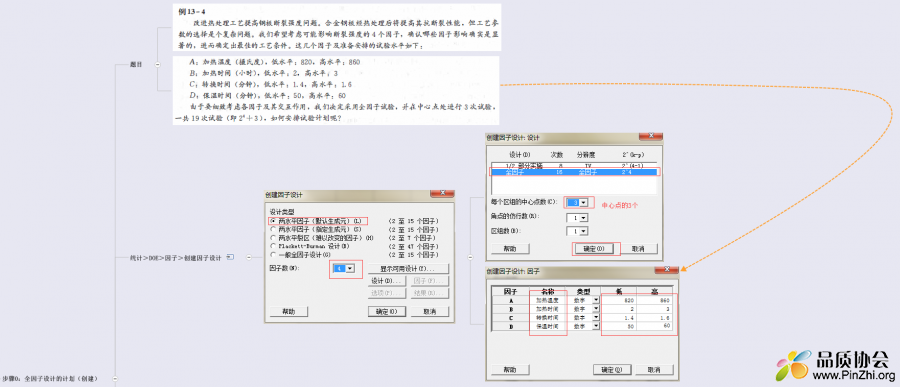Image resolution: width=900 pixels, height=387 pixels.
Task: Click name cell for factor D
Action: (548, 326)
